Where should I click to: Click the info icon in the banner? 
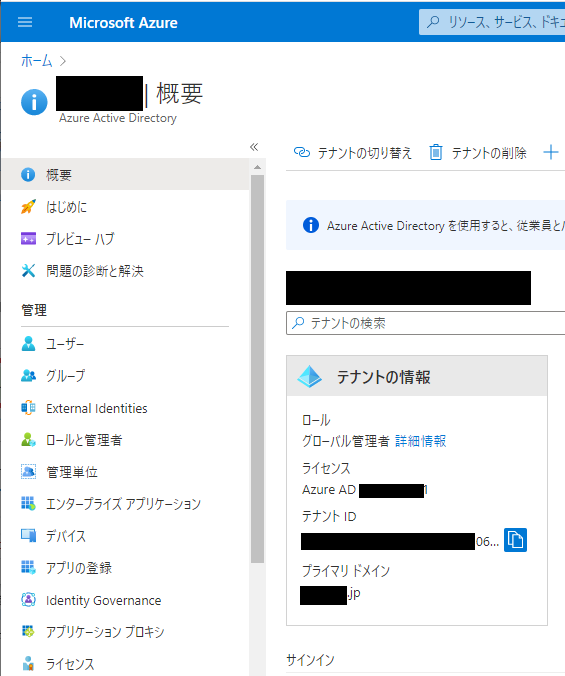point(311,225)
